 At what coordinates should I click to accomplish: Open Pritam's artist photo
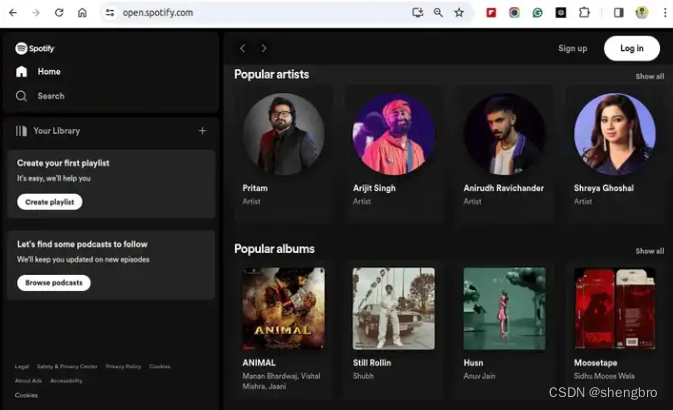click(x=283, y=134)
